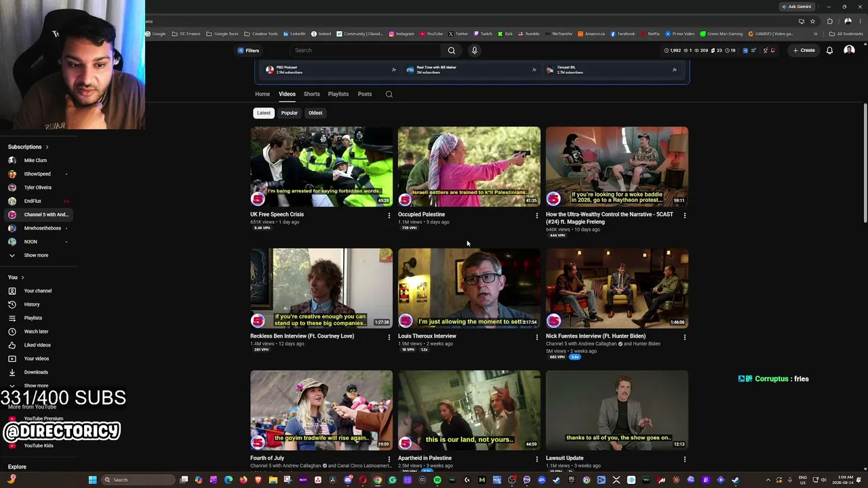868x488 pixels.
Task: Expand the You section heading
Action: pyautogui.click(x=16, y=277)
